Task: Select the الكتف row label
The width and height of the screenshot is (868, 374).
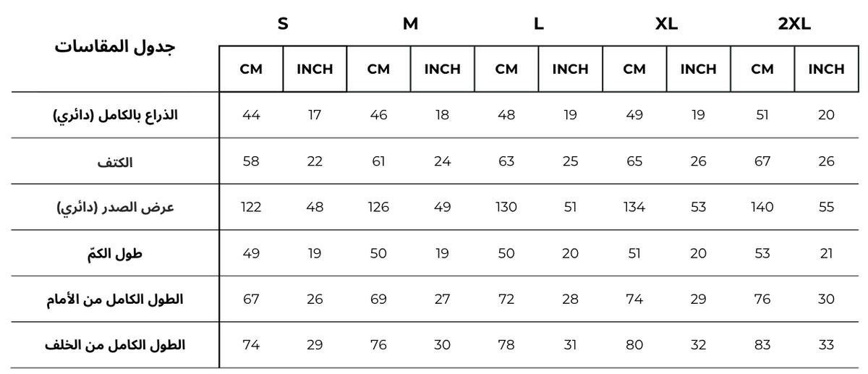Action: (115, 161)
